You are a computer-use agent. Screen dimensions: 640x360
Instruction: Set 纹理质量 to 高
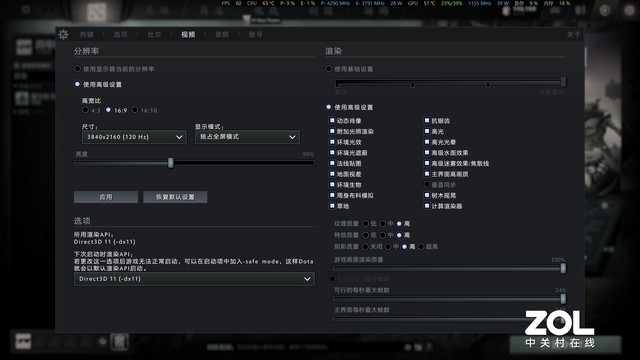399,223
